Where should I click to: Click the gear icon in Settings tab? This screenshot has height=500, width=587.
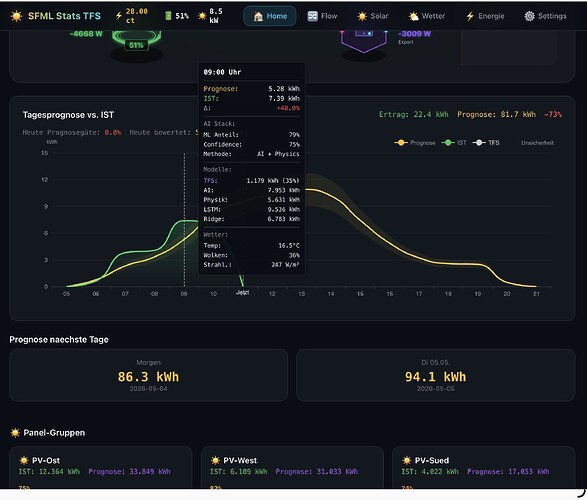click(x=529, y=16)
